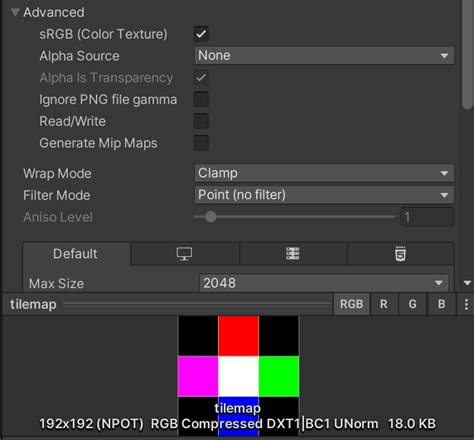Image resolution: width=474 pixels, height=440 pixels.
Task: Collapse the Advanced section
Action: pyautogui.click(x=15, y=12)
